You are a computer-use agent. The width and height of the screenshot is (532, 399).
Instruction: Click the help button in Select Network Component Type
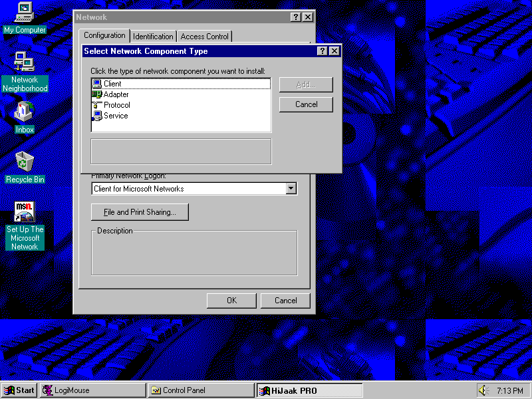pos(322,51)
